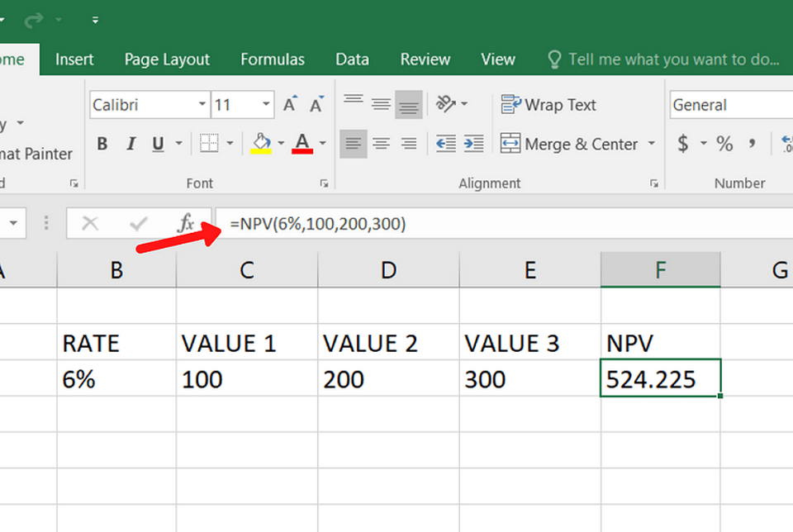Viewport: 793px width, 532px height.
Task: Select the Review tab
Action: pyautogui.click(x=425, y=59)
